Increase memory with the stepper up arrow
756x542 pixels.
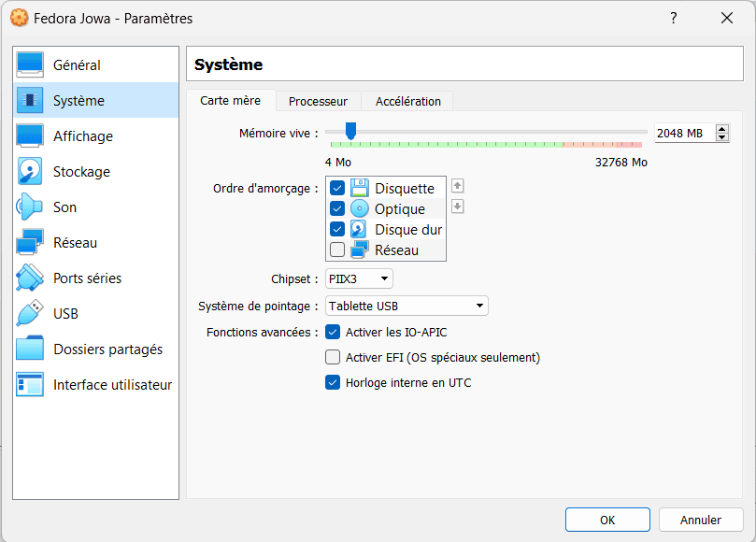721,129
